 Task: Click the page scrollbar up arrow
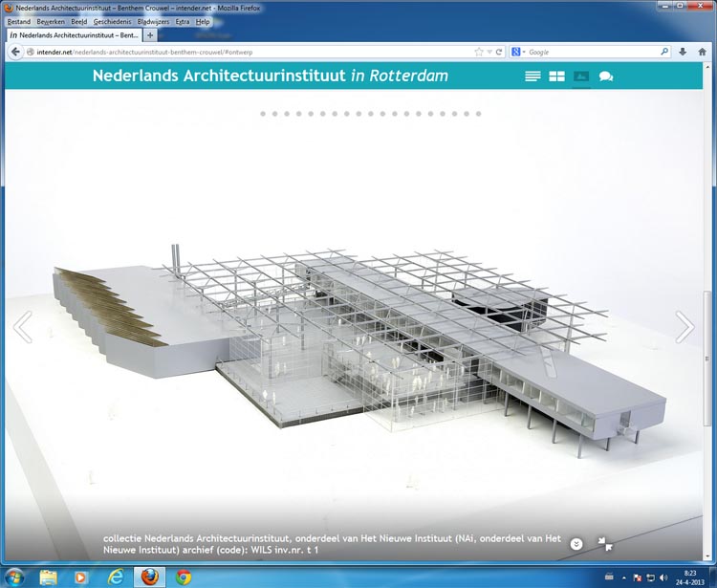point(708,65)
